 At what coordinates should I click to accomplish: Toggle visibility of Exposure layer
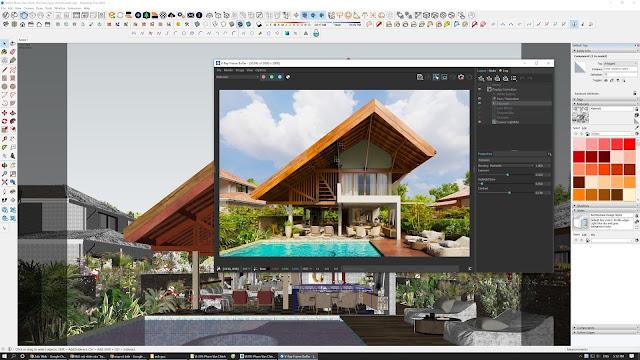click(480, 103)
